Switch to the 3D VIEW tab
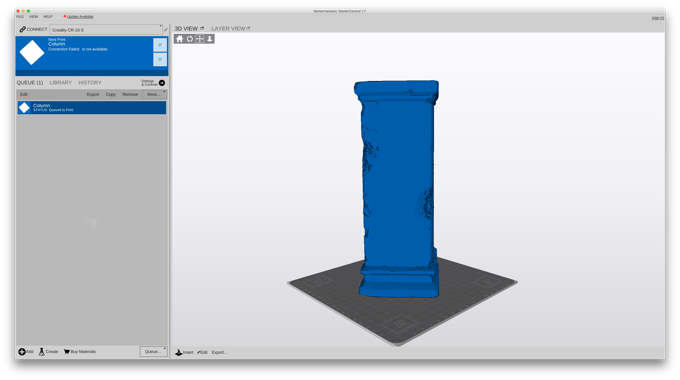 coord(186,28)
